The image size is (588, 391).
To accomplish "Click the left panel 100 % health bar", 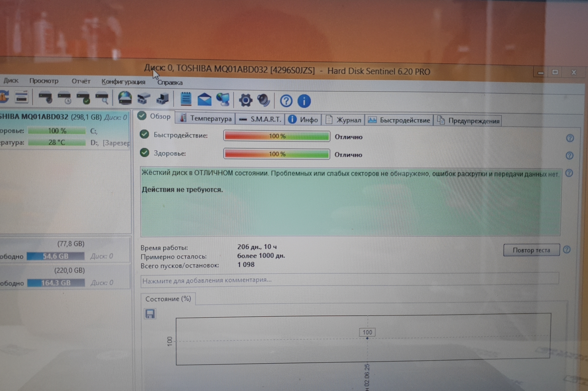I will [57, 131].
